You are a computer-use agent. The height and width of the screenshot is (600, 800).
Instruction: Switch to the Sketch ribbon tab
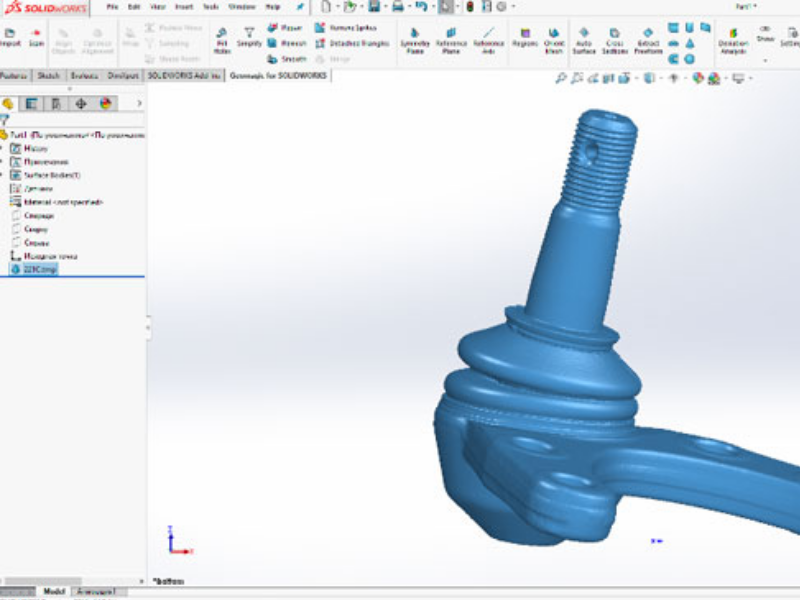[48, 75]
